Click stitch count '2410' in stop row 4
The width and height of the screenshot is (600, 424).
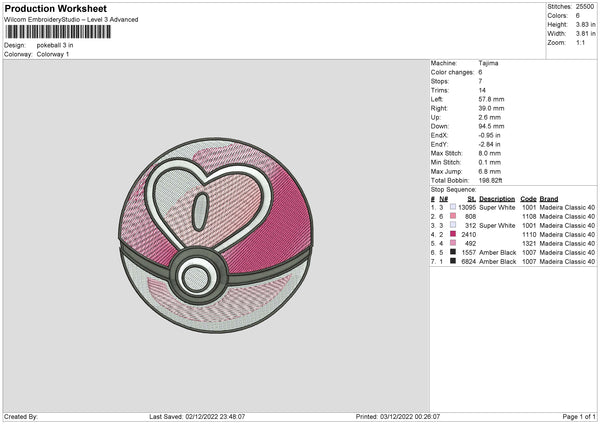click(x=469, y=235)
